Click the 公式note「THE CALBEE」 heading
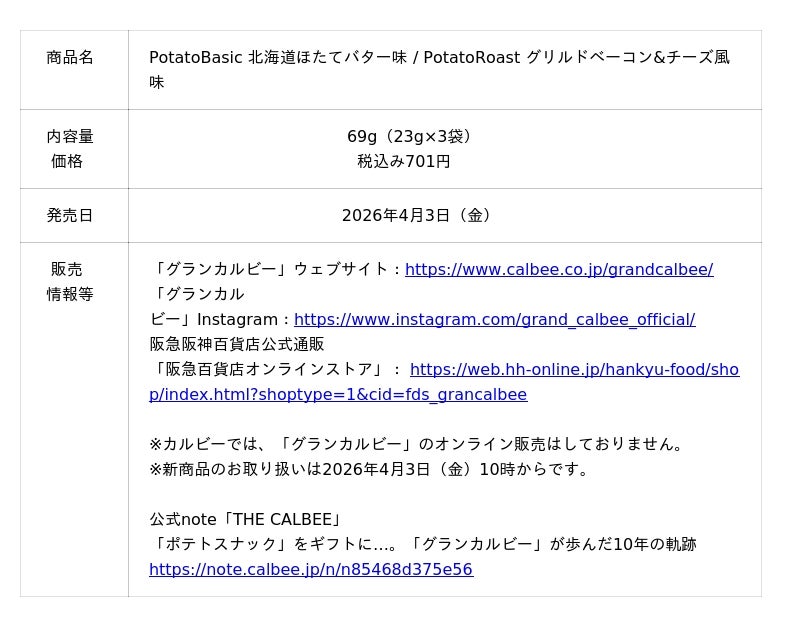 click(247, 520)
